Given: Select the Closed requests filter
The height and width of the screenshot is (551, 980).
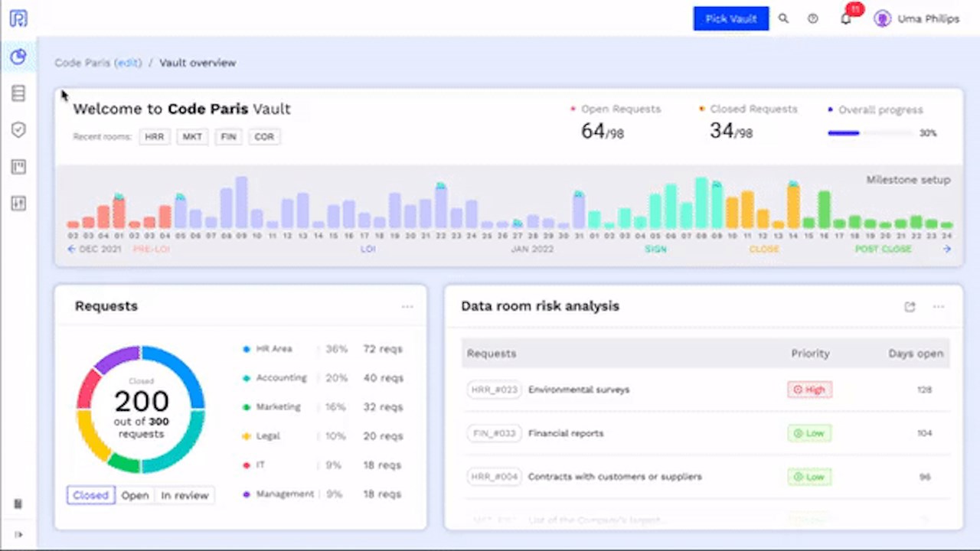Looking at the screenshot, I should click(x=90, y=495).
